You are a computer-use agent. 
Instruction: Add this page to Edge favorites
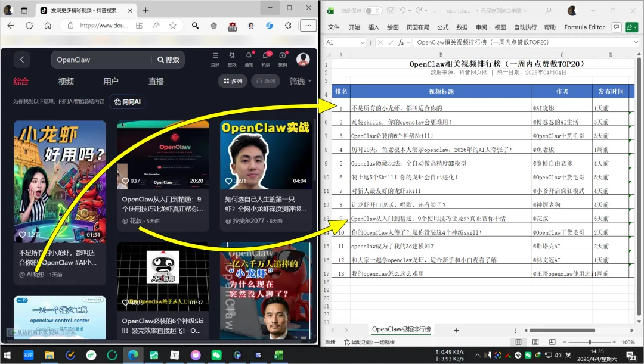pos(173,26)
